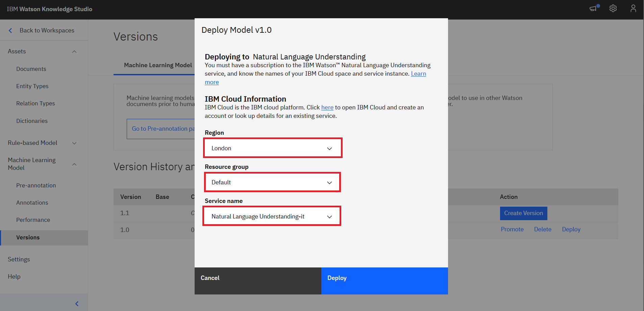Expand the Rule-based Model section

pyautogui.click(x=74, y=143)
